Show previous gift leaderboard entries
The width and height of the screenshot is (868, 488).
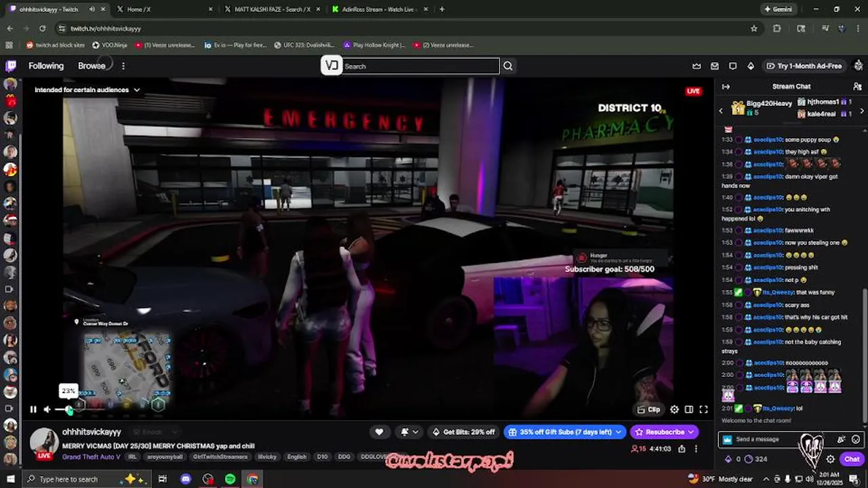tap(721, 110)
